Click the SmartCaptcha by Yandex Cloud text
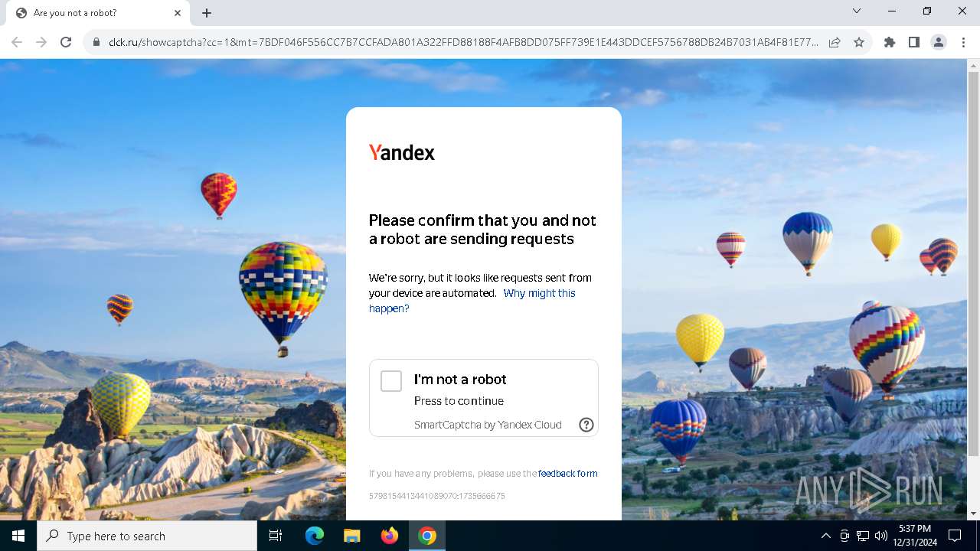Screen dimensions: 980x551 488,425
